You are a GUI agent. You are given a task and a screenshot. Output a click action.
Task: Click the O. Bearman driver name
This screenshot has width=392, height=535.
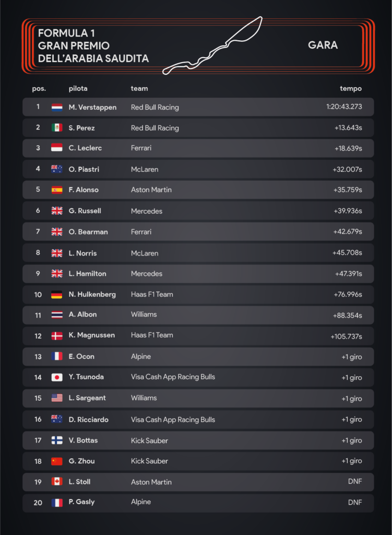[88, 231]
